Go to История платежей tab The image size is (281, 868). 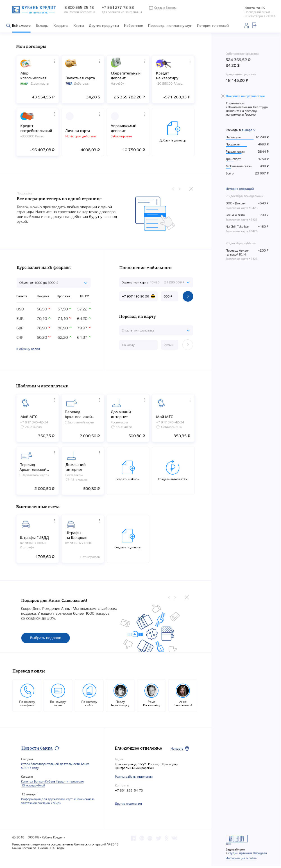(x=213, y=26)
